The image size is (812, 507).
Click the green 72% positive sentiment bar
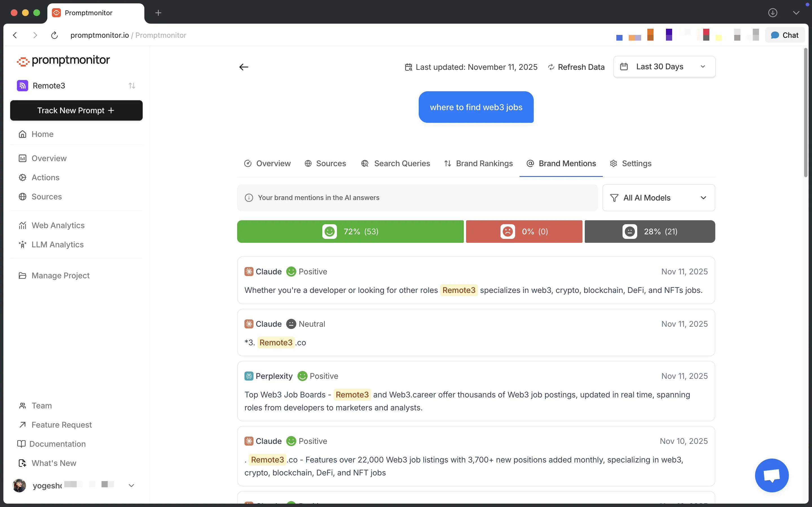[350, 231]
